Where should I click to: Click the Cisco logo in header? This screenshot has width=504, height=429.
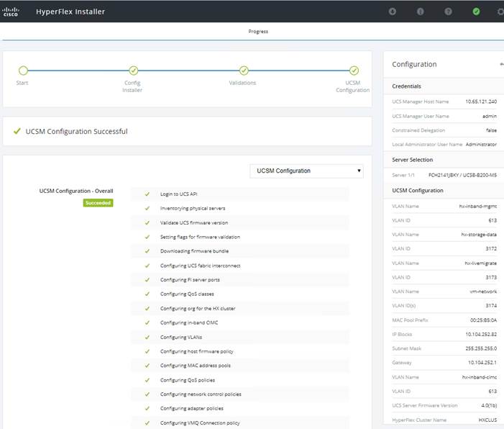click(x=11, y=12)
